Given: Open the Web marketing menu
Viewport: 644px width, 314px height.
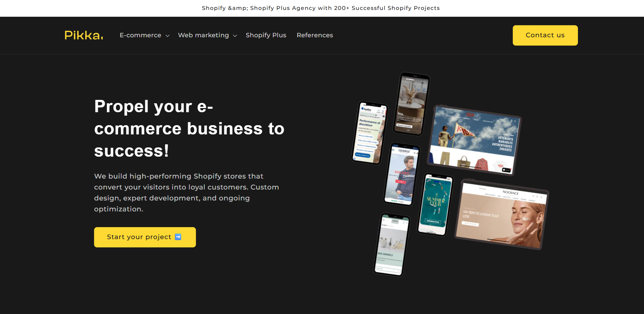Looking at the screenshot, I should coord(207,35).
